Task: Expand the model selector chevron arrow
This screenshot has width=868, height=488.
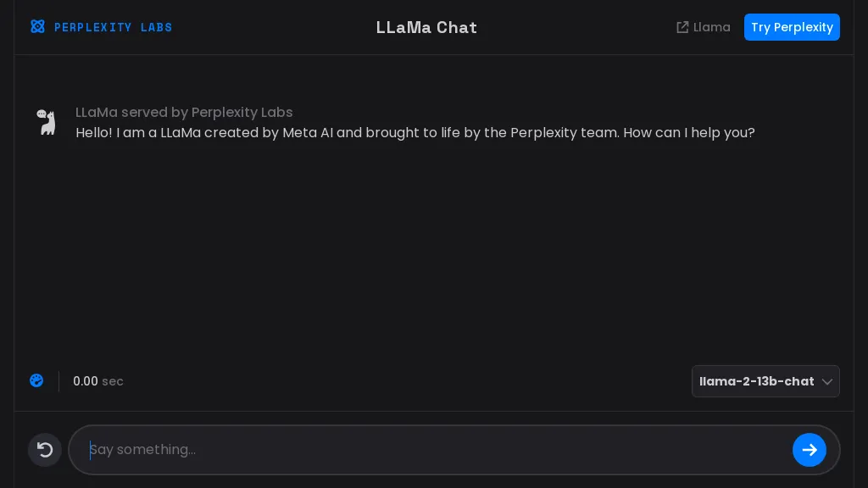Action: coord(827,381)
